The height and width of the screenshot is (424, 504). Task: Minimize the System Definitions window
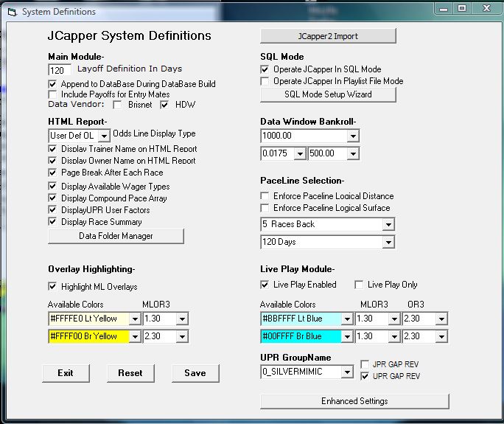pyautogui.click(x=444, y=9)
